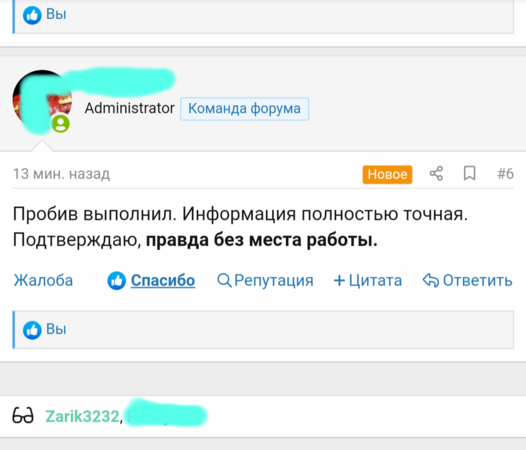Click the 13 мин. назад timestamp
Viewport: 526px width, 450px height.
click(x=61, y=174)
